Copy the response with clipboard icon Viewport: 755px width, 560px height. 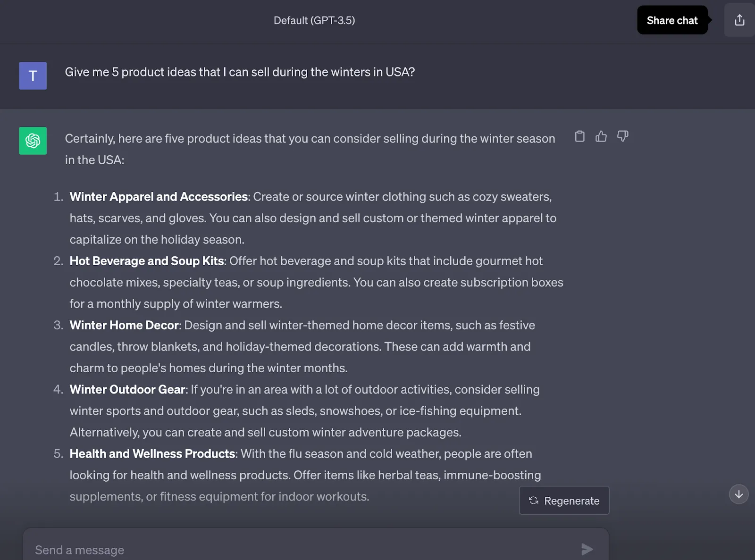(579, 136)
